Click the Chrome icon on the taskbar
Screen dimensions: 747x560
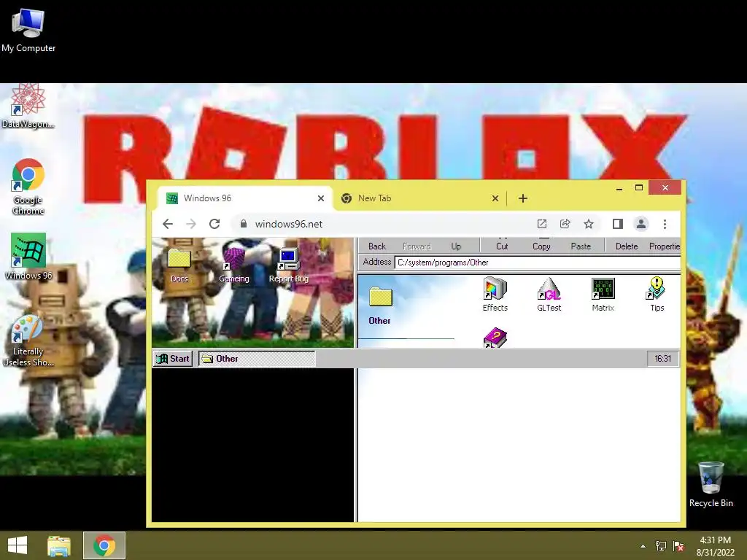[x=104, y=545]
